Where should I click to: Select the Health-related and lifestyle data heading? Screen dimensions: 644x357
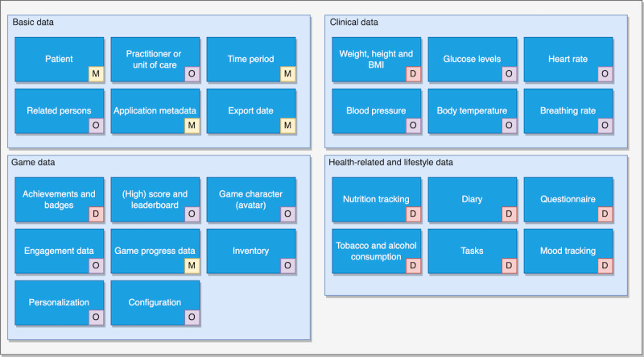tap(391, 162)
